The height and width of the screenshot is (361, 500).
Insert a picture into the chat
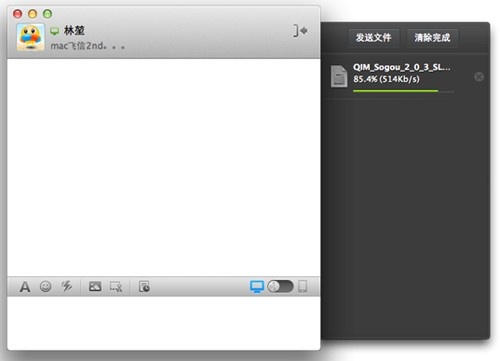(x=95, y=286)
